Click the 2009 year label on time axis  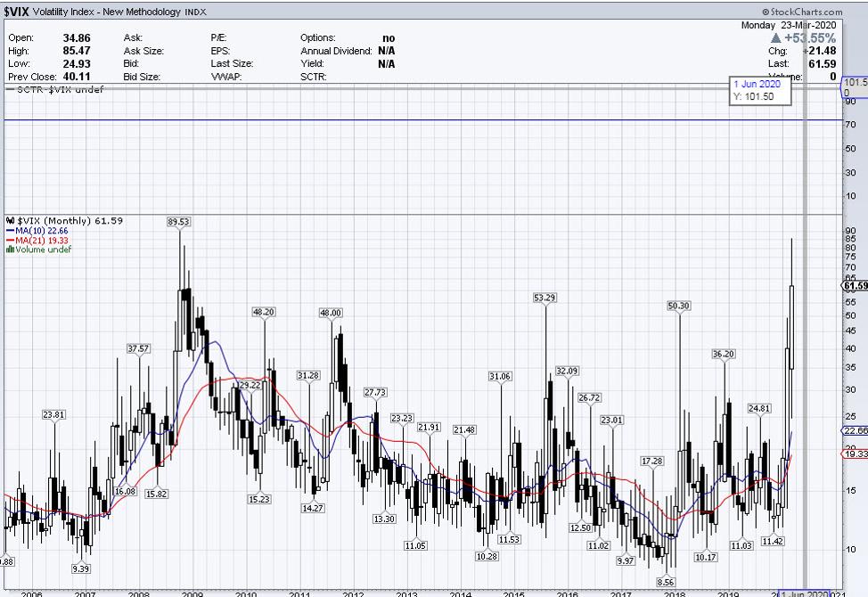point(192,593)
